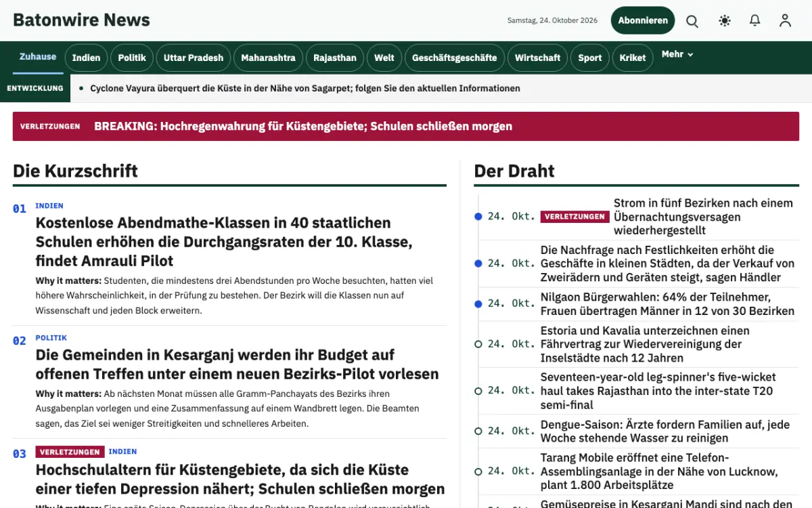Open the Cyclone Vayura ticker headline
Viewport: 812px width, 508px height.
click(305, 88)
